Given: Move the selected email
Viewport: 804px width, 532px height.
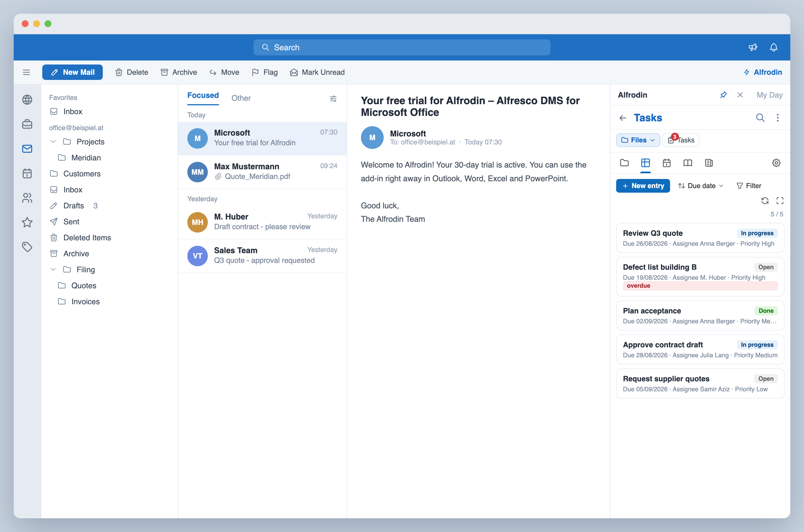Looking at the screenshot, I should 224,72.
